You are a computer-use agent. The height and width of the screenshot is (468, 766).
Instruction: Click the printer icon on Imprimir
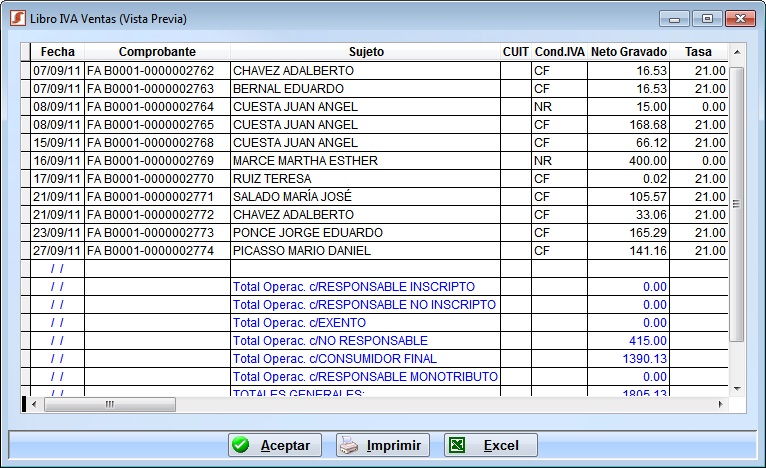click(347, 445)
